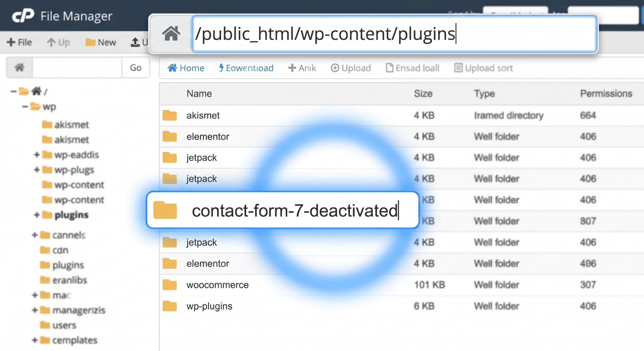Click the sidebar path text field
This screenshot has height=351, width=644.
point(77,67)
